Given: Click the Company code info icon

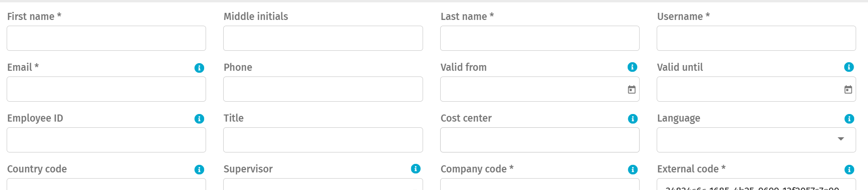Looking at the screenshot, I should (632, 170).
